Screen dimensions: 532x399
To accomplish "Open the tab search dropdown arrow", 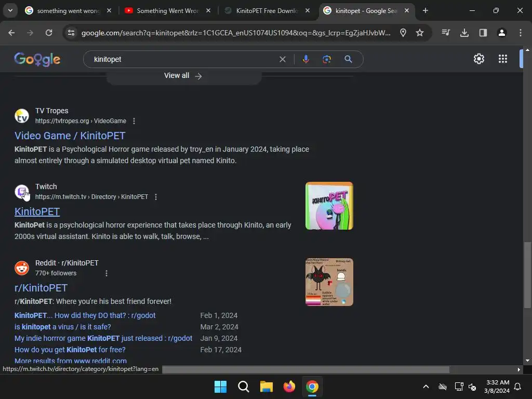I will [10, 10].
